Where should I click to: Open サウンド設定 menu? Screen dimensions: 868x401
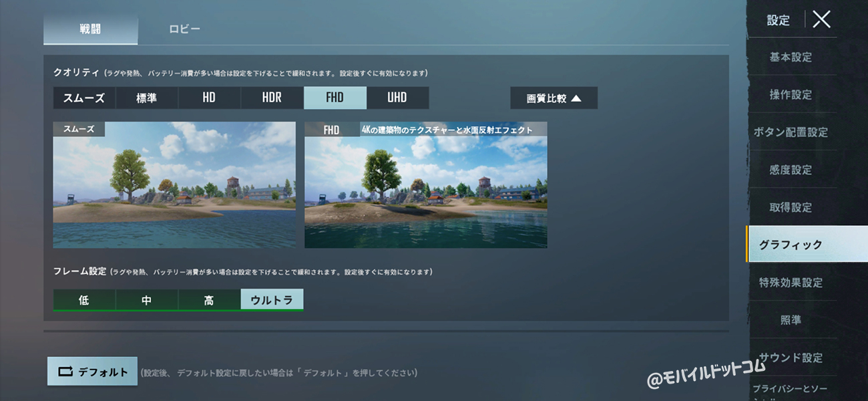point(791,358)
